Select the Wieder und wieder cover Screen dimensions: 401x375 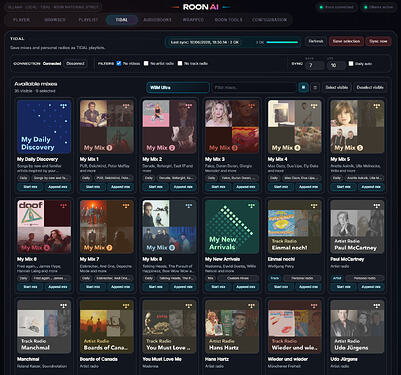[x=295, y=327]
